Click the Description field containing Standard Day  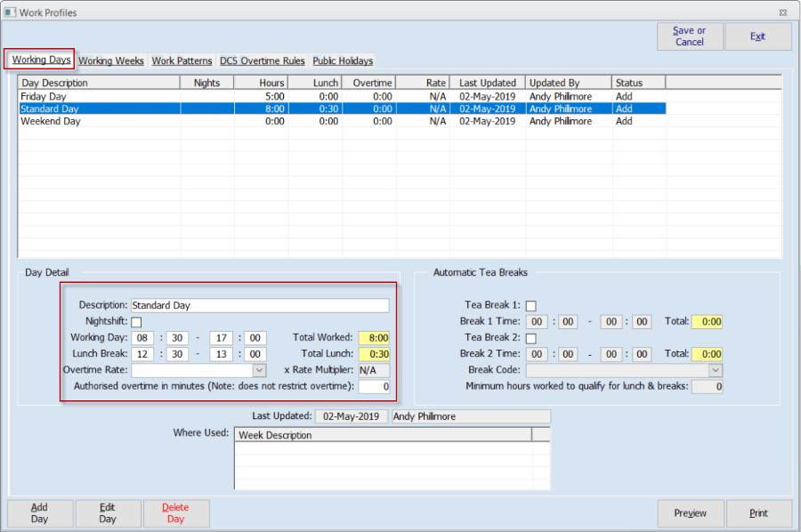pyautogui.click(x=259, y=305)
